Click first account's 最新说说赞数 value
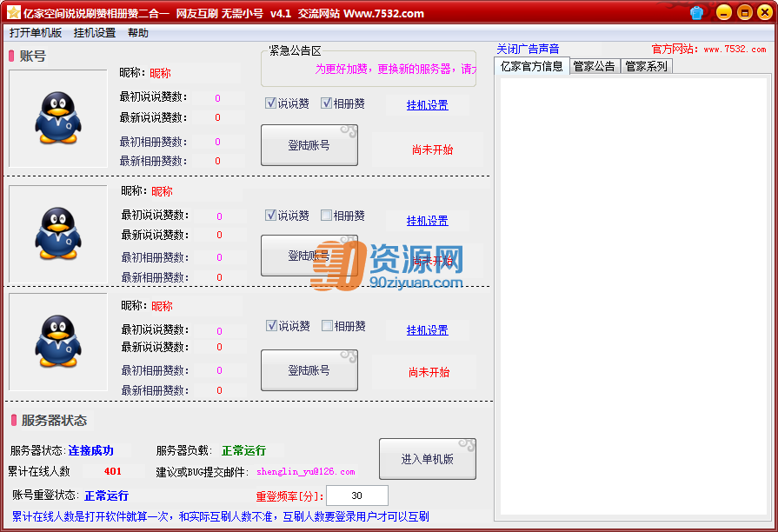Screen dimensions: 778x532 coord(218,117)
